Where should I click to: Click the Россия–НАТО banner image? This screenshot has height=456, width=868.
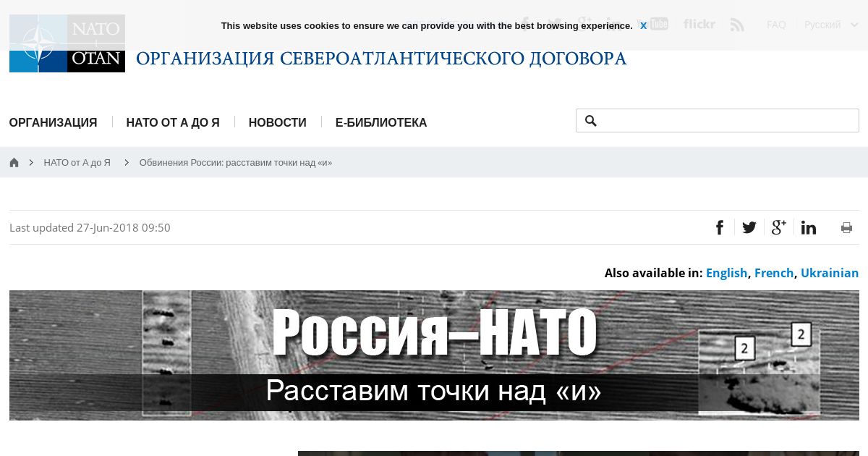click(434, 355)
